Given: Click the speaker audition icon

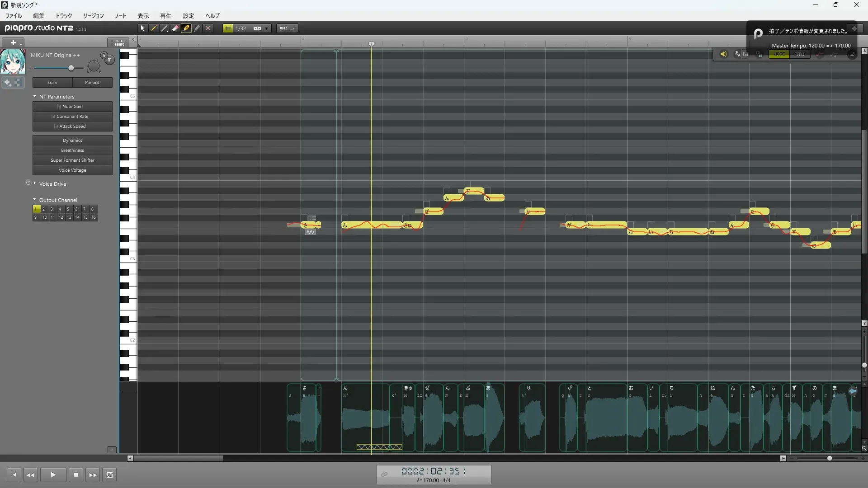Looking at the screenshot, I should (723, 54).
